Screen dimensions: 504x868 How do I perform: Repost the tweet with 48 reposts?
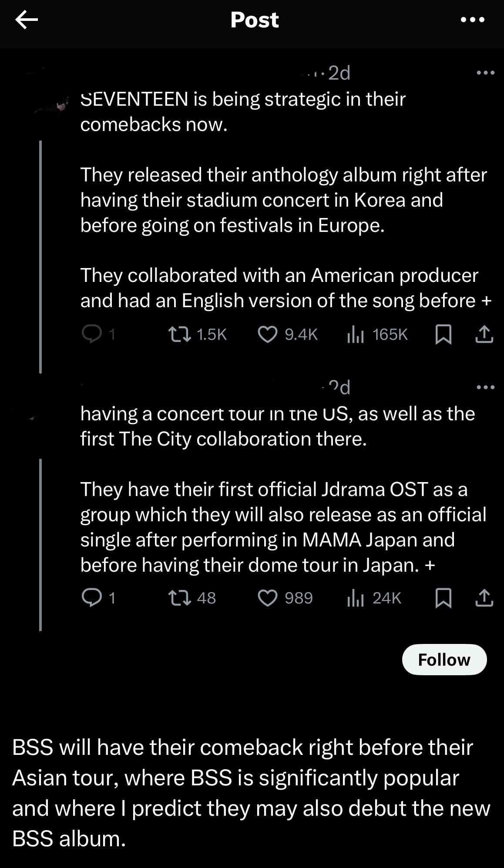pyautogui.click(x=179, y=598)
